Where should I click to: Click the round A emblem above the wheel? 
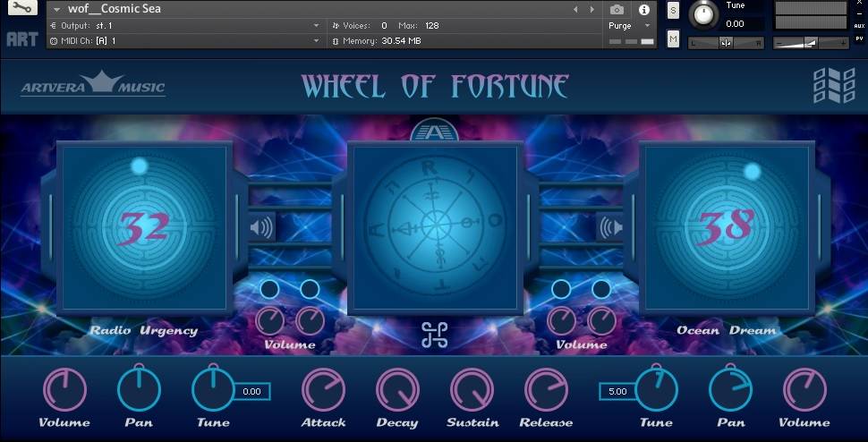(434, 132)
